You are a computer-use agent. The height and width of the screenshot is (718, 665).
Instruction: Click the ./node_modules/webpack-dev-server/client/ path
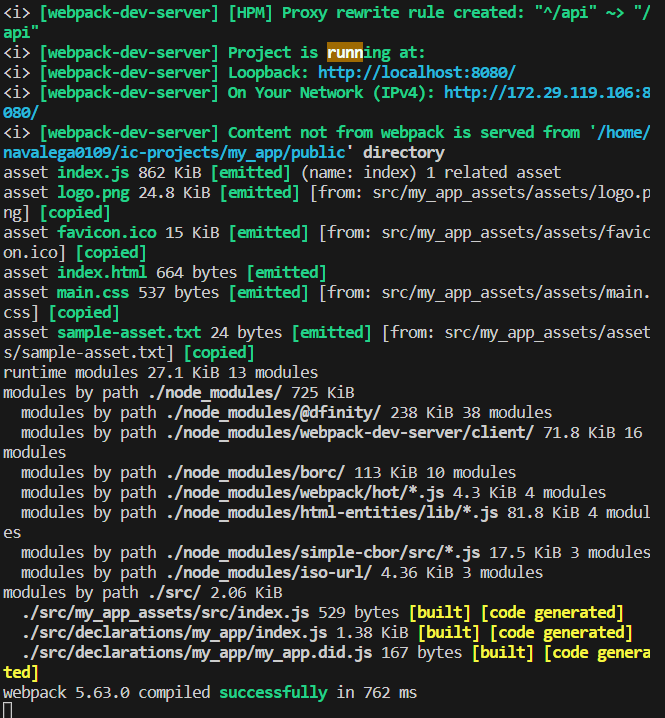coord(345,432)
